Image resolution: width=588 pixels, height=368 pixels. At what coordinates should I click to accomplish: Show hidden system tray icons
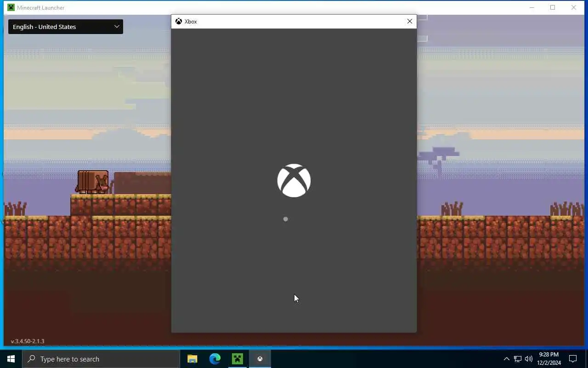coord(506,359)
